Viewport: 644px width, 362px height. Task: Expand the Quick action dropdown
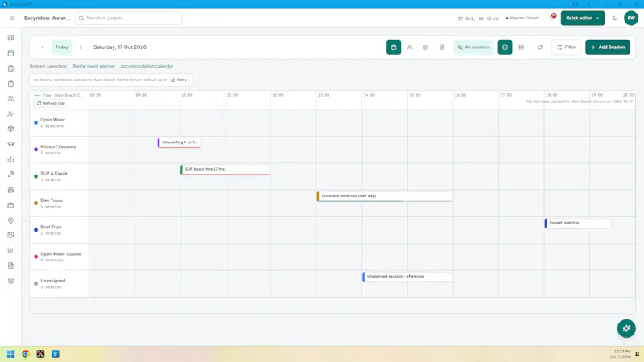click(583, 18)
